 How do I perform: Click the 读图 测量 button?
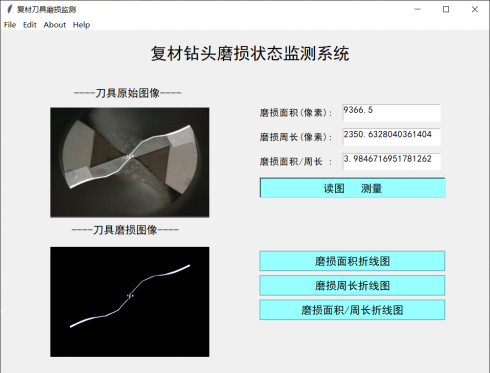tap(352, 188)
